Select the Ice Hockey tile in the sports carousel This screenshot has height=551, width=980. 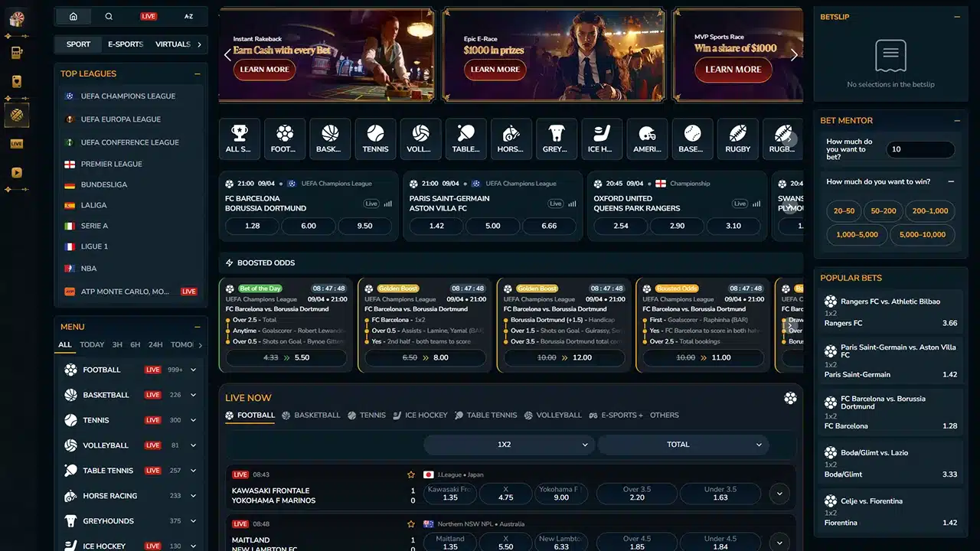coord(601,139)
